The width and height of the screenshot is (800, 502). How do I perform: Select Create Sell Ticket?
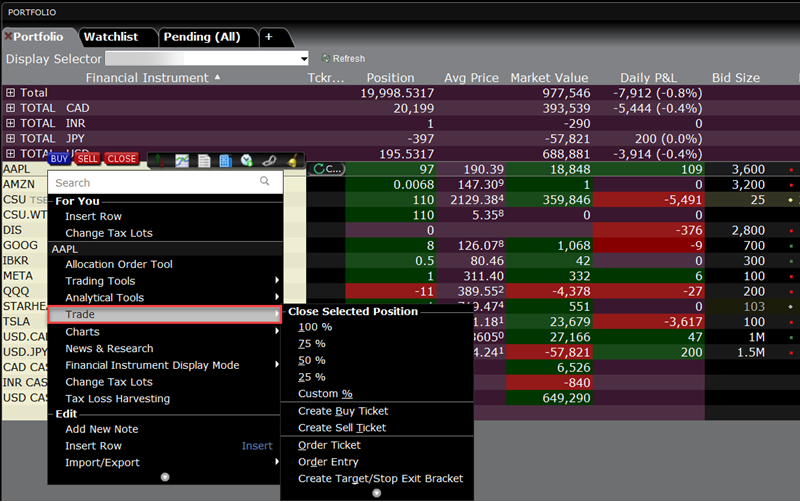point(342,428)
